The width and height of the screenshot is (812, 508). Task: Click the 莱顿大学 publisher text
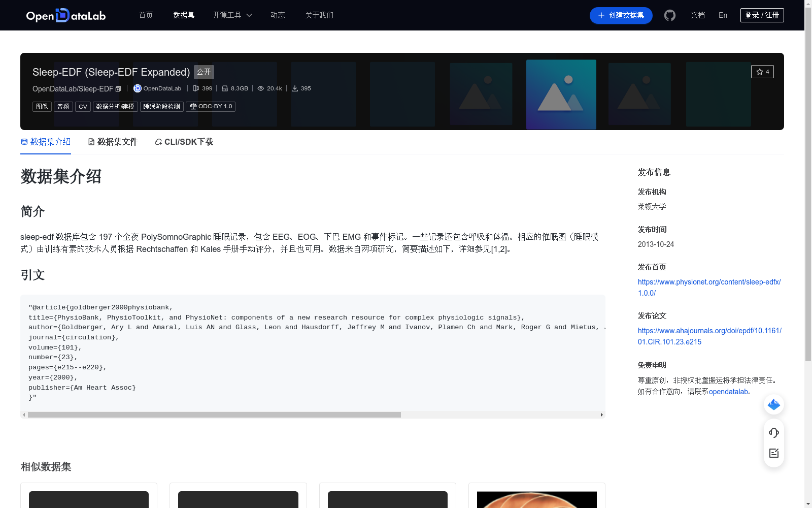click(652, 207)
